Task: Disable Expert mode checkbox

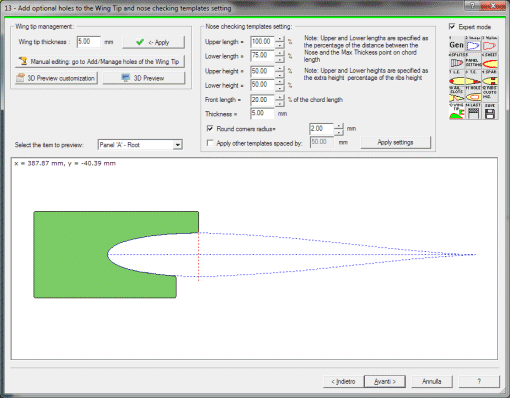Action: pyautogui.click(x=452, y=27)
